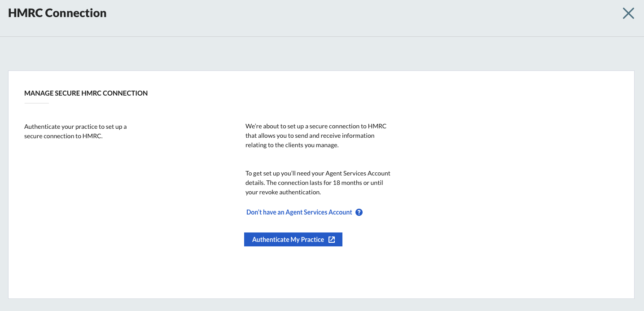Open the Don't have an Agent Services Account link
The height and width of the screenshot is (311, 644).
299,212
